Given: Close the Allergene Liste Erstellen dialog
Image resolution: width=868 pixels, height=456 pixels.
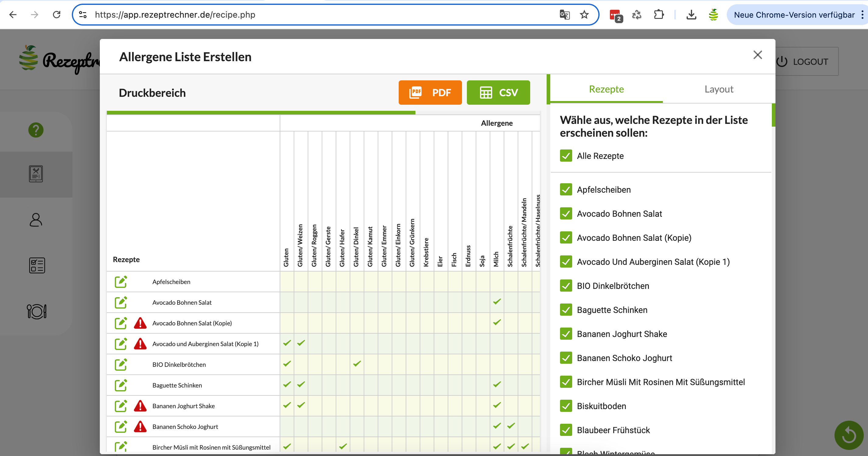Looking at the screenshot, I should pyautogui.click(x=758, y=55).
